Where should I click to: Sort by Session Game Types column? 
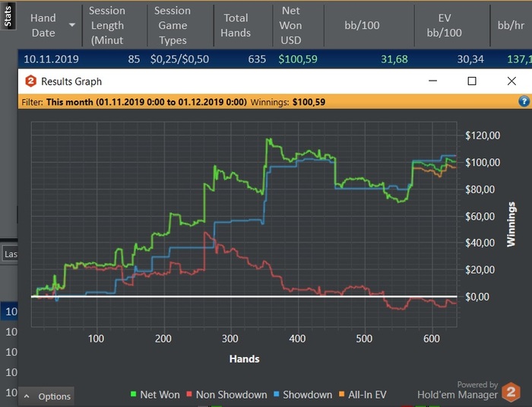pyautogui.click(x=173, y=25)
